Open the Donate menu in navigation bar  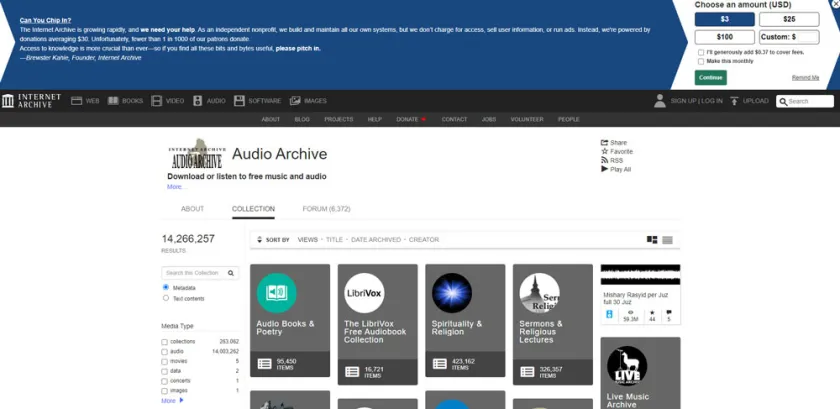pyautogui.click(x=410, y=119)
